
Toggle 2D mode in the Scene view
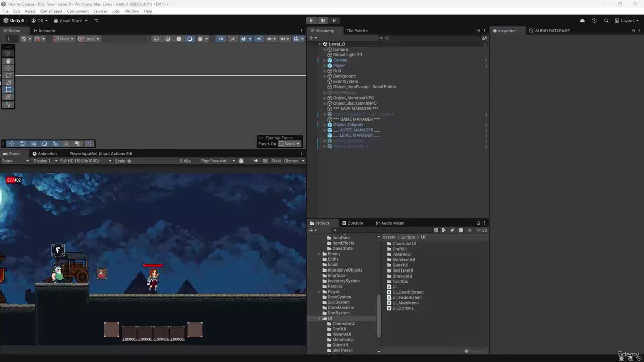coord(221,39)
